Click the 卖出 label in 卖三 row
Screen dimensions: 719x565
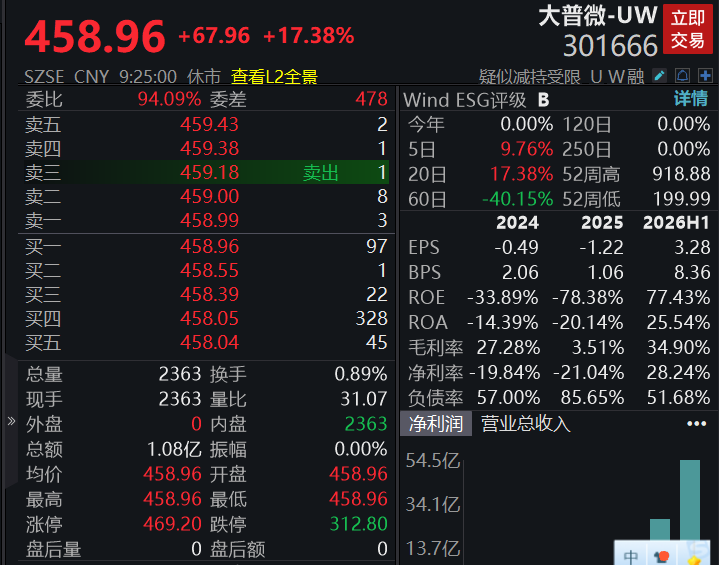click(321, 173)
